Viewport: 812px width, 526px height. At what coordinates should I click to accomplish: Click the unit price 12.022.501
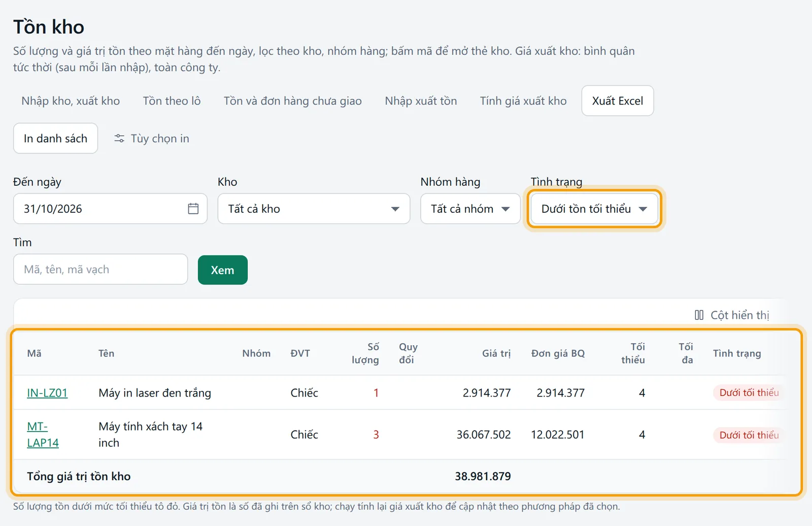(x=558, y=435)
